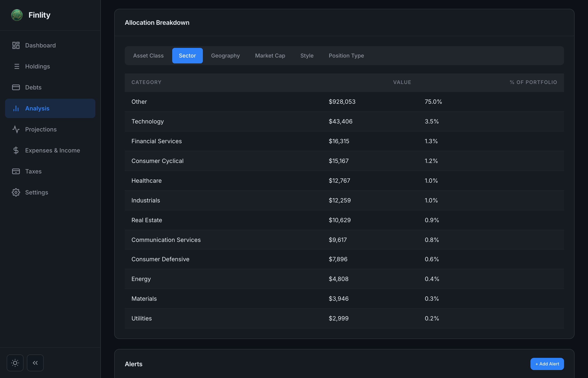Click Real Estate value $10,629
588x378 pixels.
(x=340, y=220)
